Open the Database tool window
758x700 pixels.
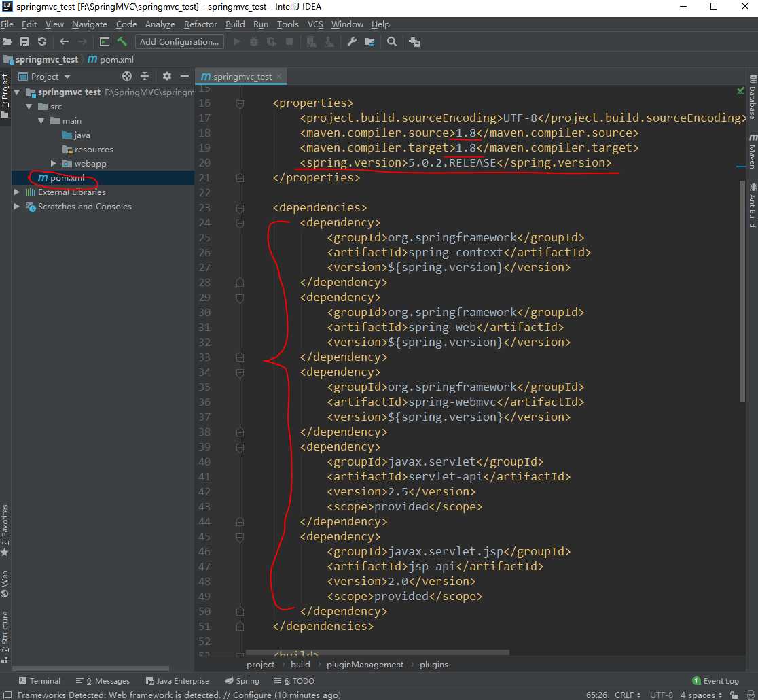click(x=753, y=97)
